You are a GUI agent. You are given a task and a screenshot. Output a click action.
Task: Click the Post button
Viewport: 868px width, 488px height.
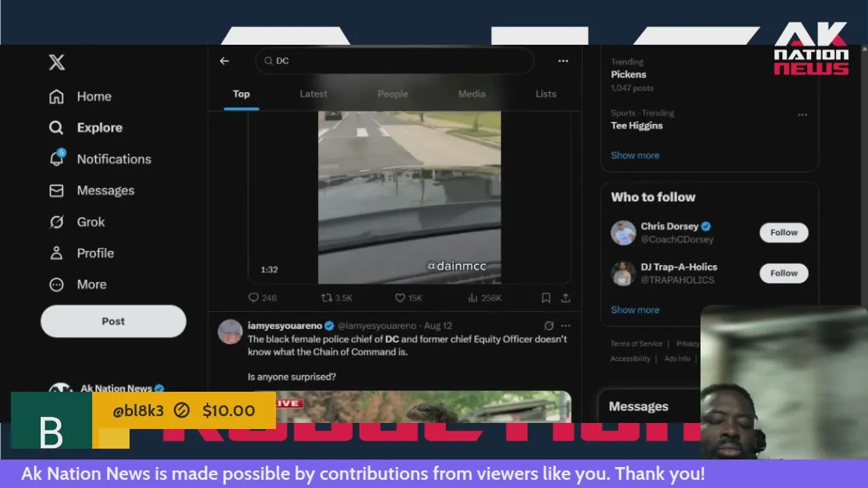tap(113, 321)
